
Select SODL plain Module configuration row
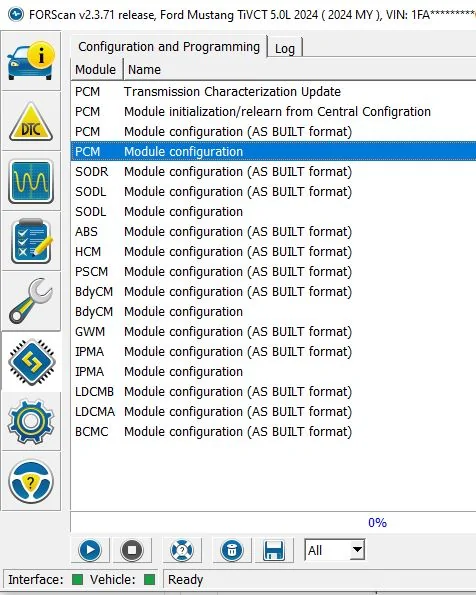[273, 211]
